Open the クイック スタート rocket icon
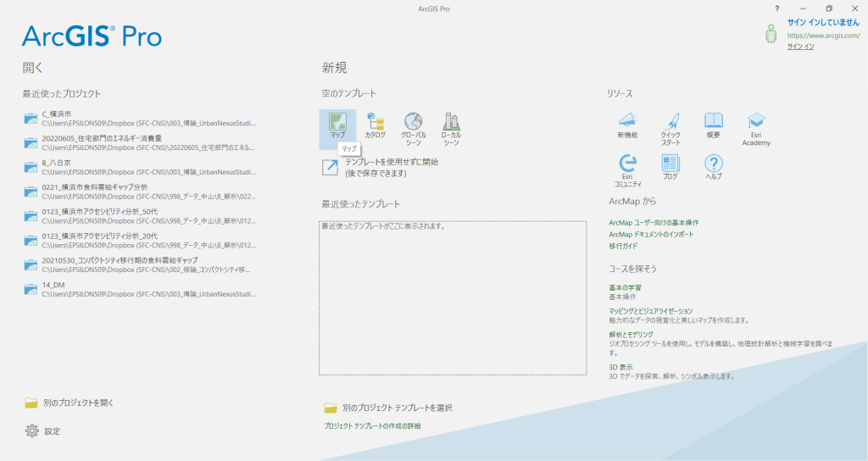This screenshot has width=868, height=461. (670, 120)
